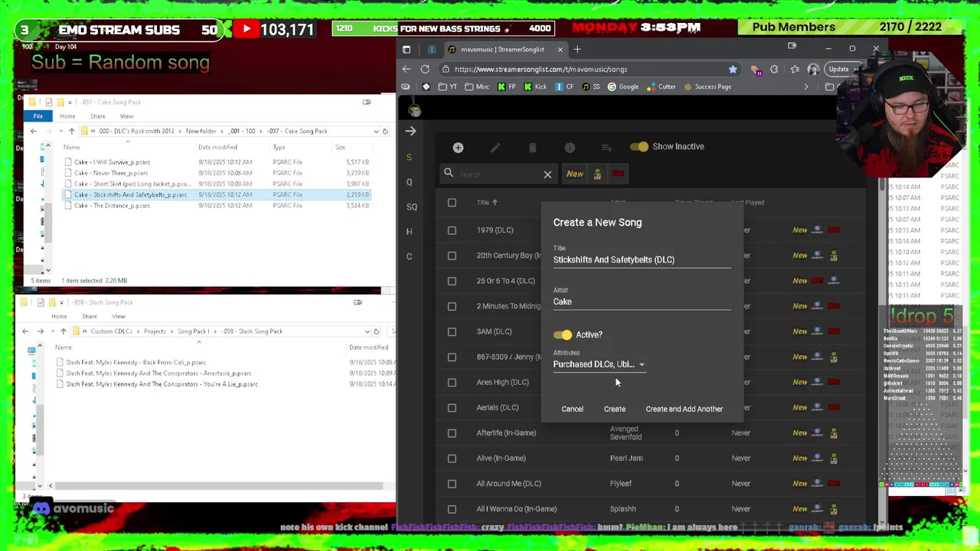Click the info circle icon in songlist toolbar

click(x=570, y=147)
